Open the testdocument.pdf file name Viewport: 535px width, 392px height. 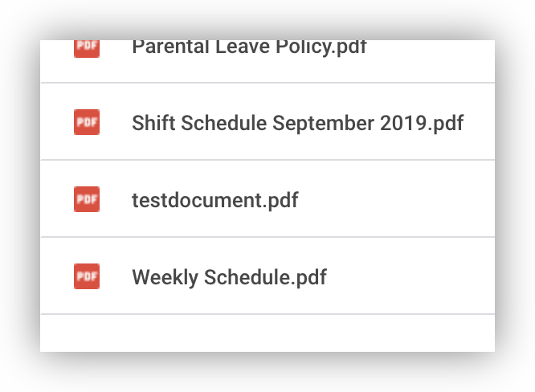tap(215, 200)
